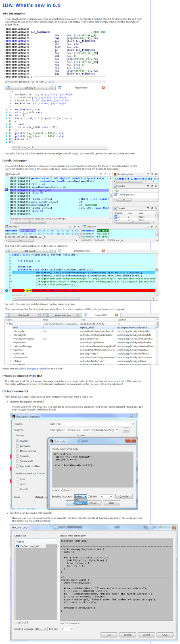The height and width of the screenshot is (644, 180).
Task: Check the Execute hardware breakpoint mode
Action: coord(18,489)
